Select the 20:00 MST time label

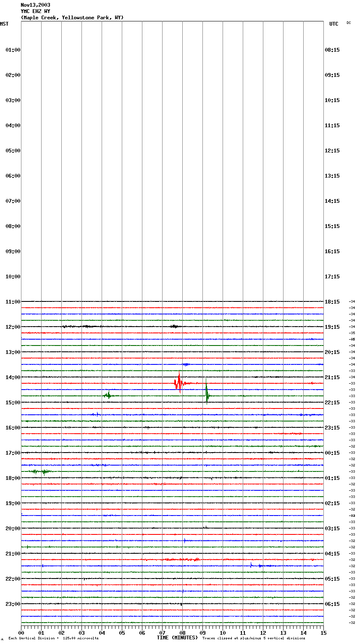click(13, 529)
